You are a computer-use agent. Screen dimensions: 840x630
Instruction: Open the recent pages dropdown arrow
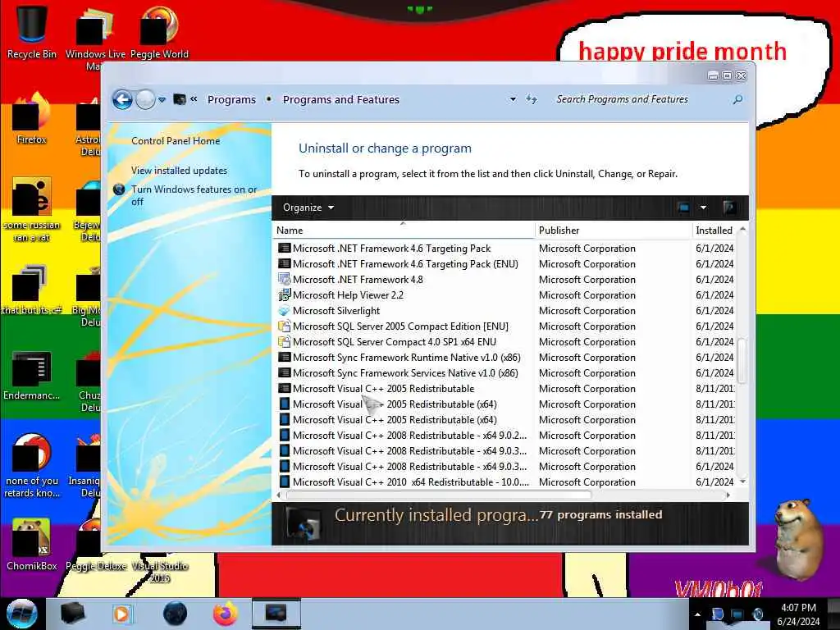(162, 99)
